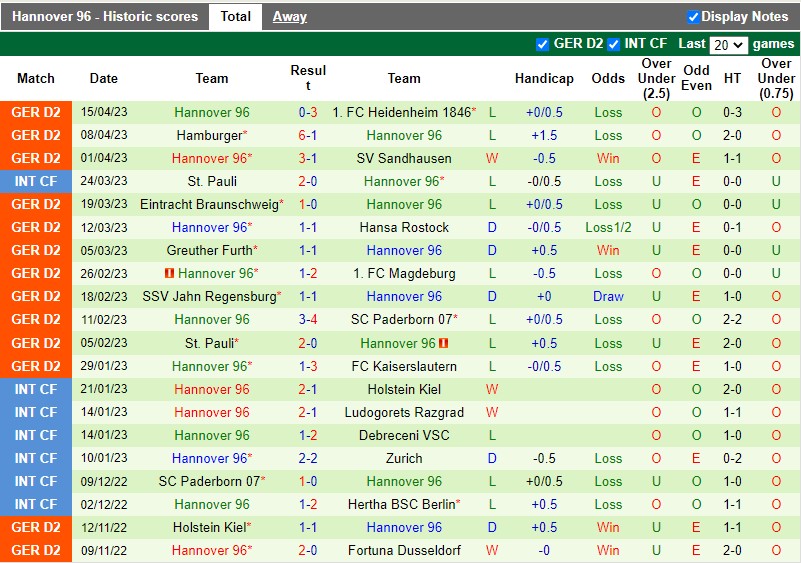801x563 pixels.
Task: Click INT CF league cell for 24/03/23
Action: tap(36, 181)
